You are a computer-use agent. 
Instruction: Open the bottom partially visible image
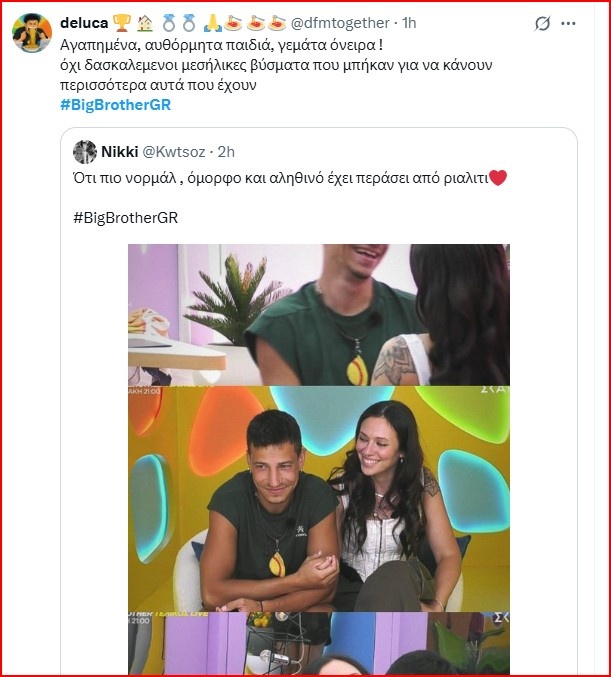318,644
